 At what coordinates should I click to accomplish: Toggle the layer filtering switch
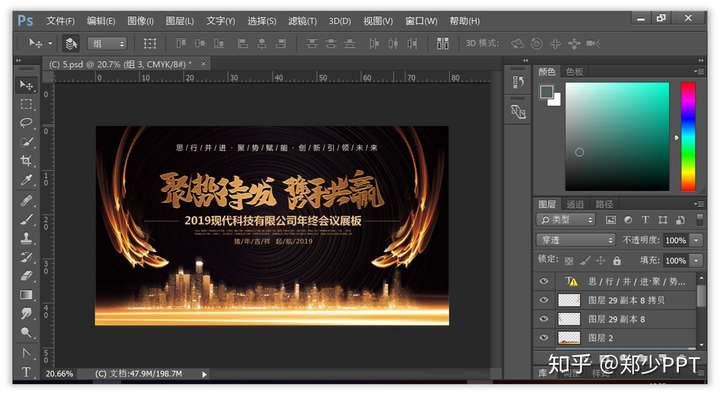point(699,220)
